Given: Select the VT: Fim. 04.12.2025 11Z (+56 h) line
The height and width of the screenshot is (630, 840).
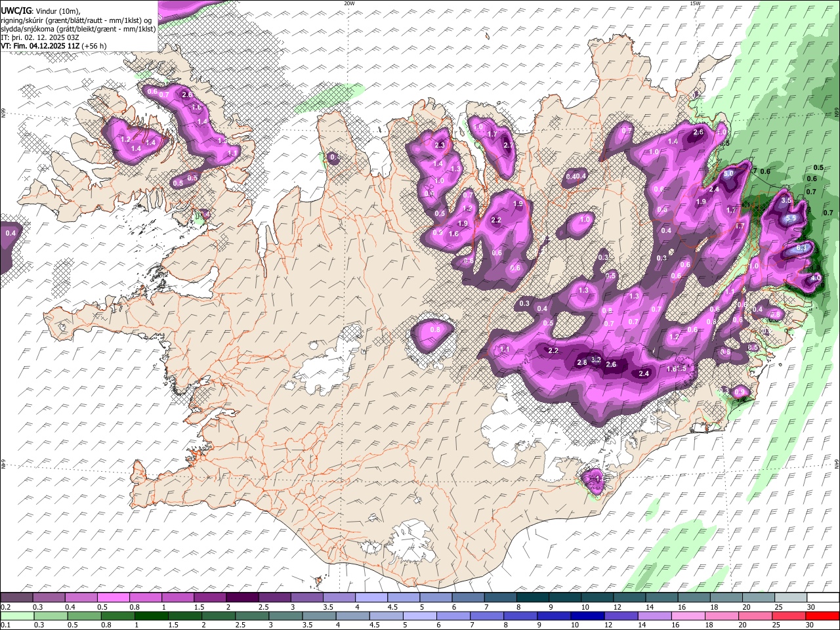Looking at the screenshot, I should [x=53, y=46].
